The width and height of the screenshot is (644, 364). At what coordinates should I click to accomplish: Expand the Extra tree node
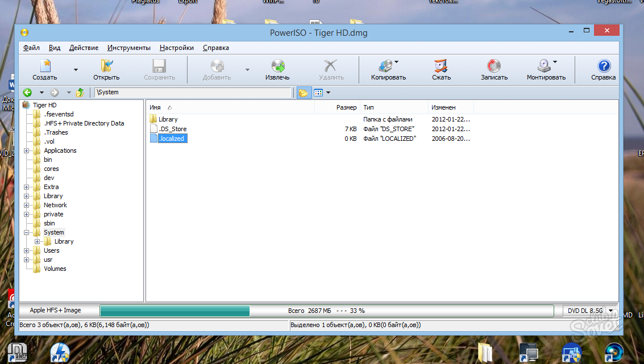(x=26, y=187)
